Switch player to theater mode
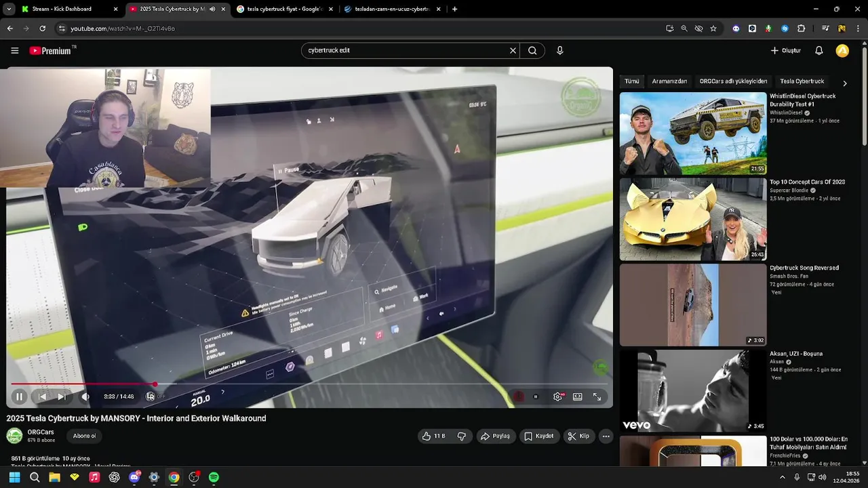Image resolution: width=868 pixels, height=488 pixels. click(x=578, y=396)
